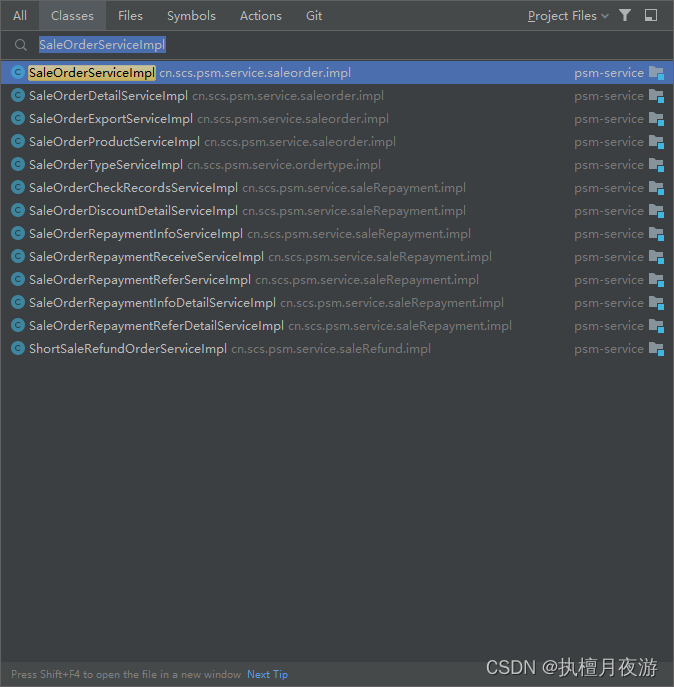Click class icon beside ShortSaleRefundOrderServiceImpl
The height and width of the screenshot is (687, 674).
point(18,348)
